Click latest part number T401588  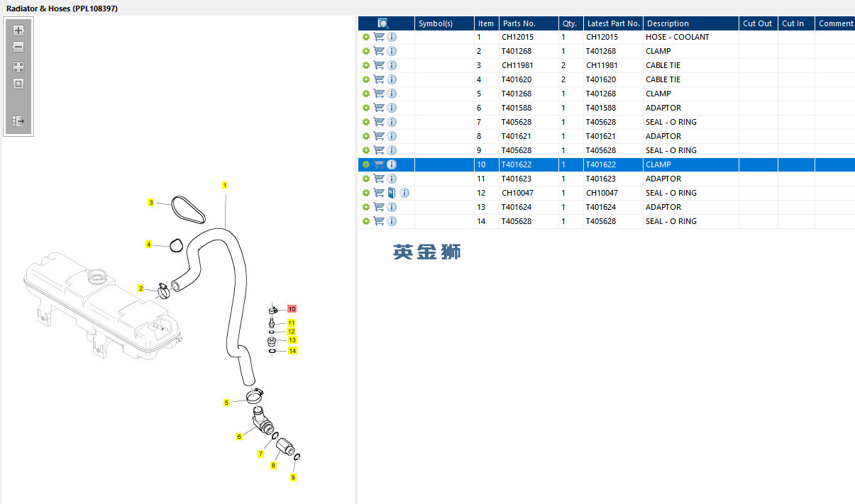(x=601, y=108)
